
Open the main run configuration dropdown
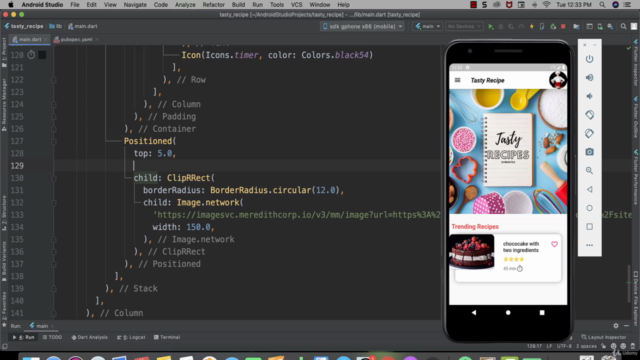[x=427, y=27]
